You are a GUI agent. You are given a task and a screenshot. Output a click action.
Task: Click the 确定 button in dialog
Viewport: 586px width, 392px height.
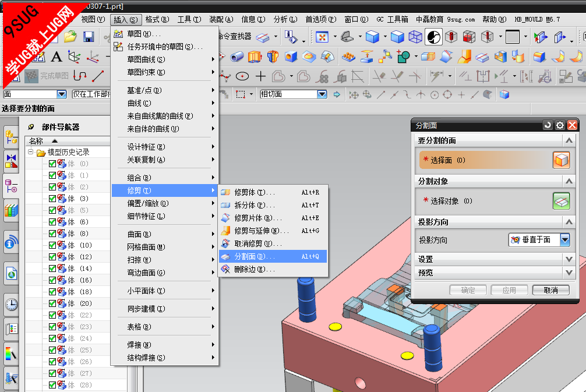point(468,290)
